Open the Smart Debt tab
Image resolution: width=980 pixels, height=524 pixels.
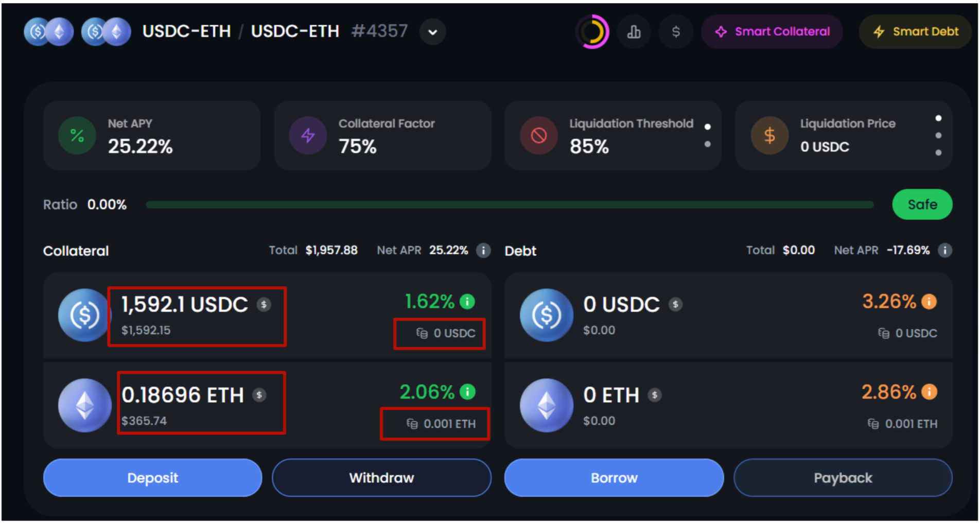[x=916, y=32]
